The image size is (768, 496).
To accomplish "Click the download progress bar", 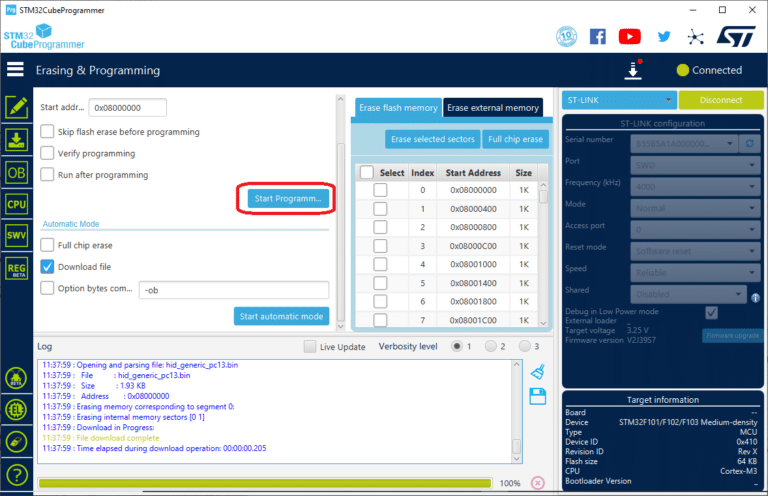I will click(265, 483).
